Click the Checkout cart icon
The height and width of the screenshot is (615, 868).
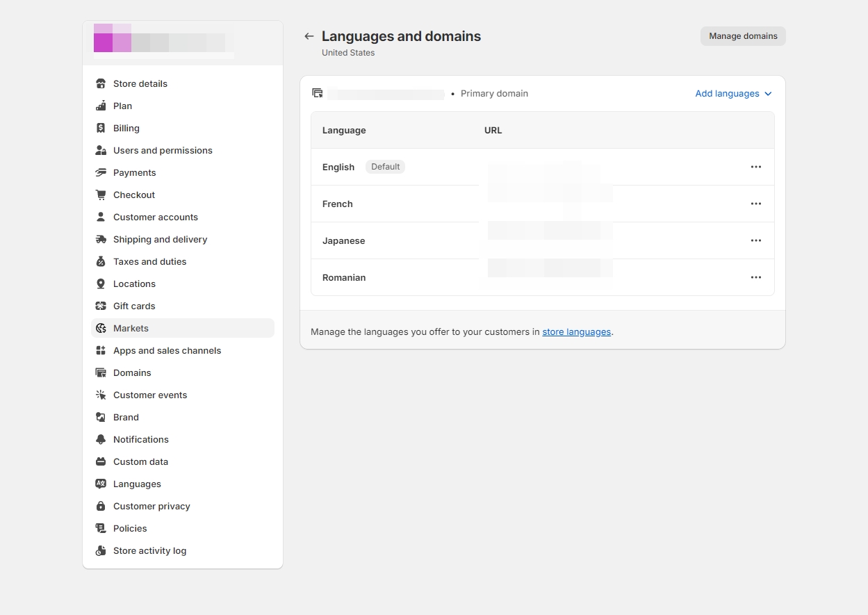pos(101,195)
